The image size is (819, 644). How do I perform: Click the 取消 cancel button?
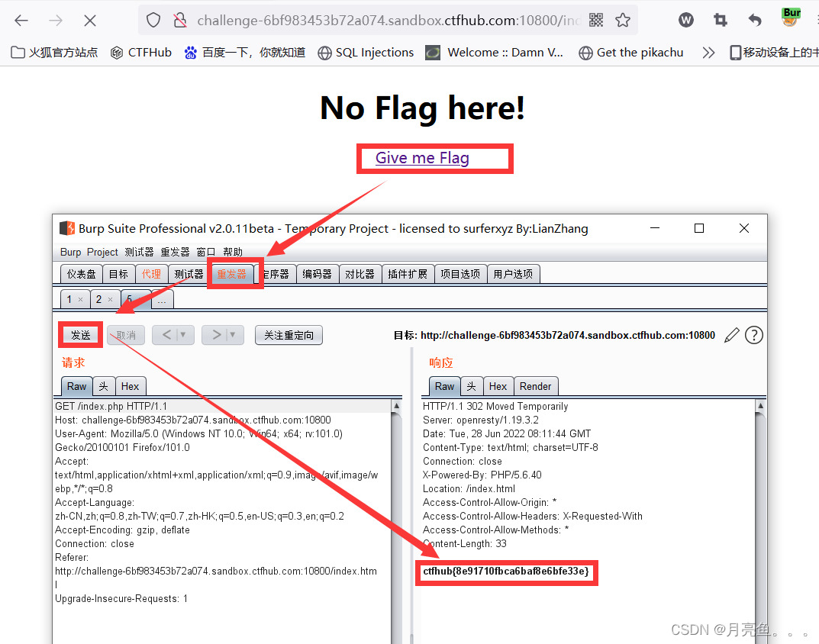pyautogui.click(x=127, y=335)
